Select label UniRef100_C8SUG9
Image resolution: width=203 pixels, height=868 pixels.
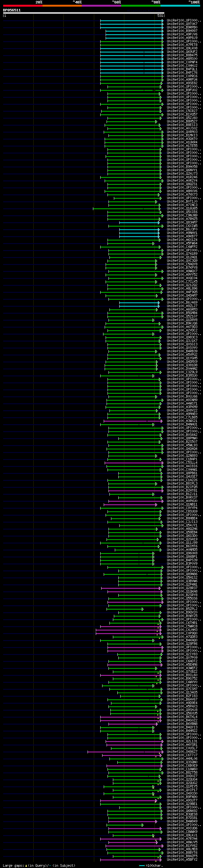(182, 512)
